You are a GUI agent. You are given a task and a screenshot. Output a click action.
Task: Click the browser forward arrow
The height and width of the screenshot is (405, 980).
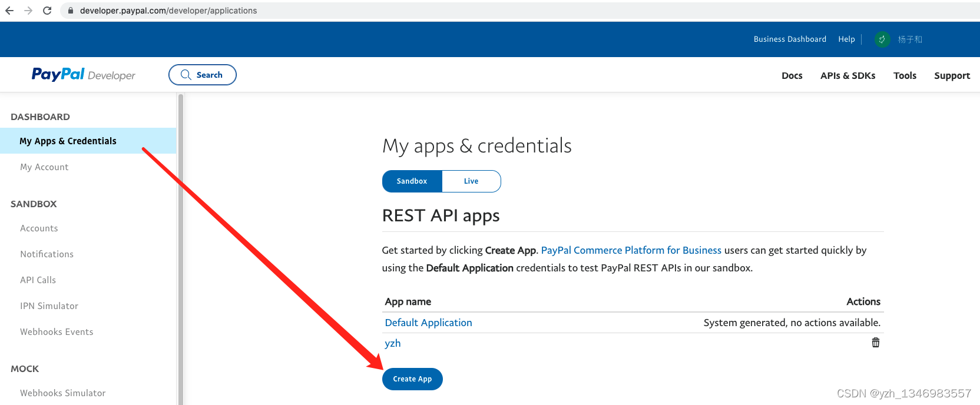point(28,11)
